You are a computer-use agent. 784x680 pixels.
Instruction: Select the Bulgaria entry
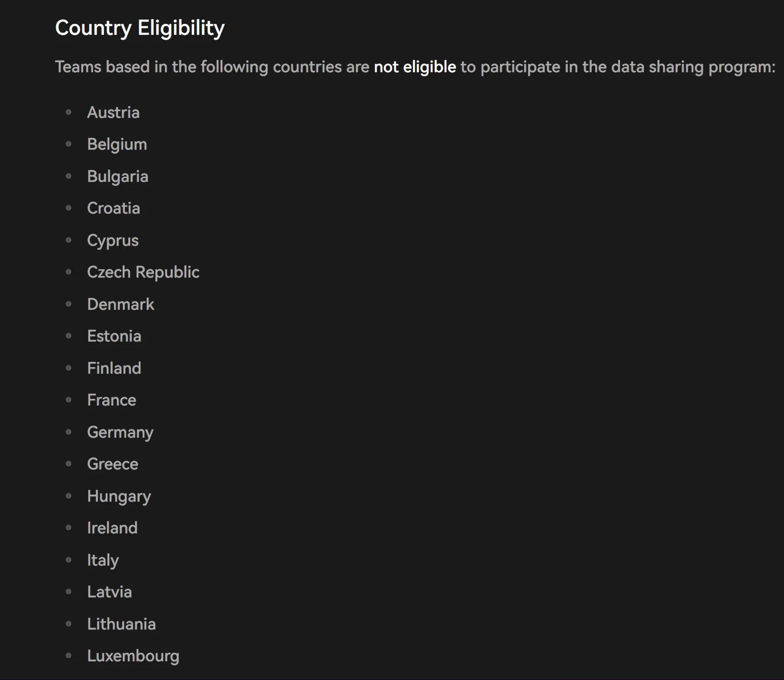point(118,177)
